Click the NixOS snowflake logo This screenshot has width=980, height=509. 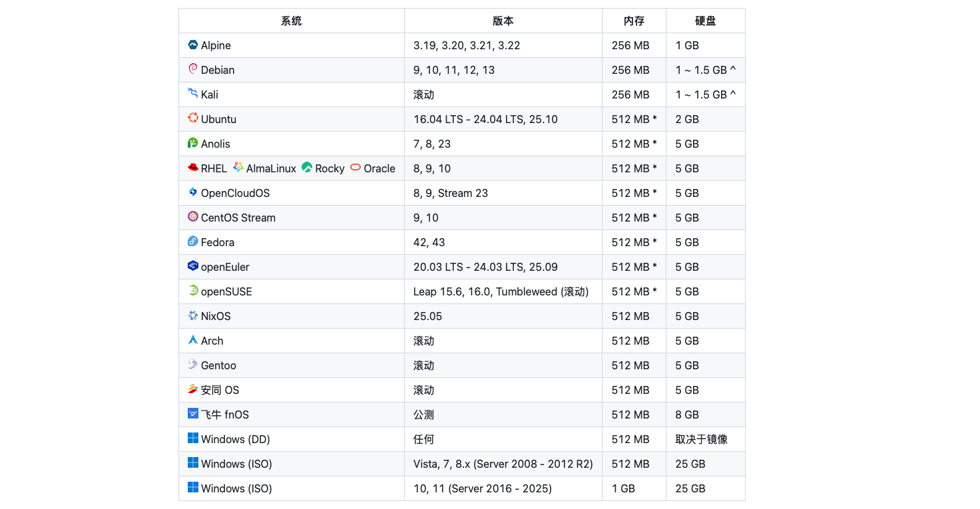click(x=192, y=315)
